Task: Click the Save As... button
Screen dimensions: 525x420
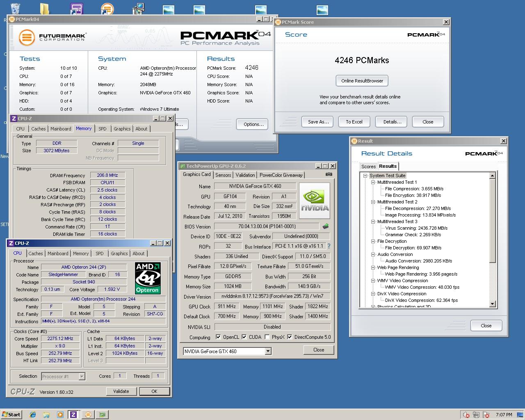Action: pos(318,122)
